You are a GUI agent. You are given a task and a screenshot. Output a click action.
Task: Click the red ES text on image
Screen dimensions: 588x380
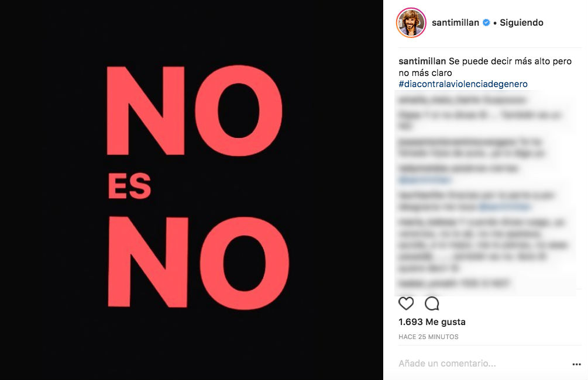pyautogui.click(x=129, y=186)
